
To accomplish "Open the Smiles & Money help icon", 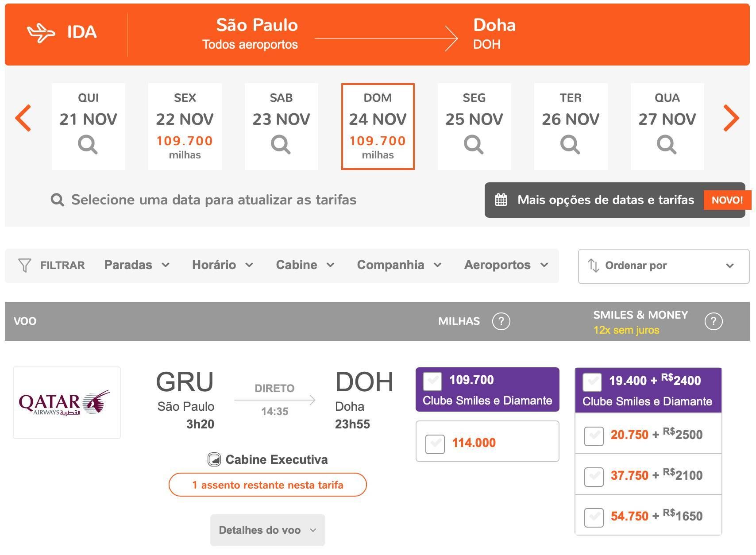I will pyautogui.click(x=714, y=321).
